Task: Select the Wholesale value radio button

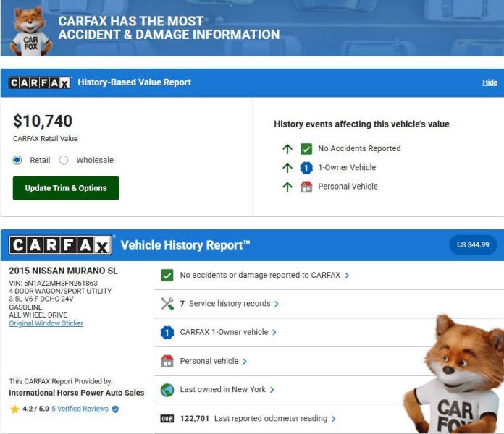Action: pos(64,161)
